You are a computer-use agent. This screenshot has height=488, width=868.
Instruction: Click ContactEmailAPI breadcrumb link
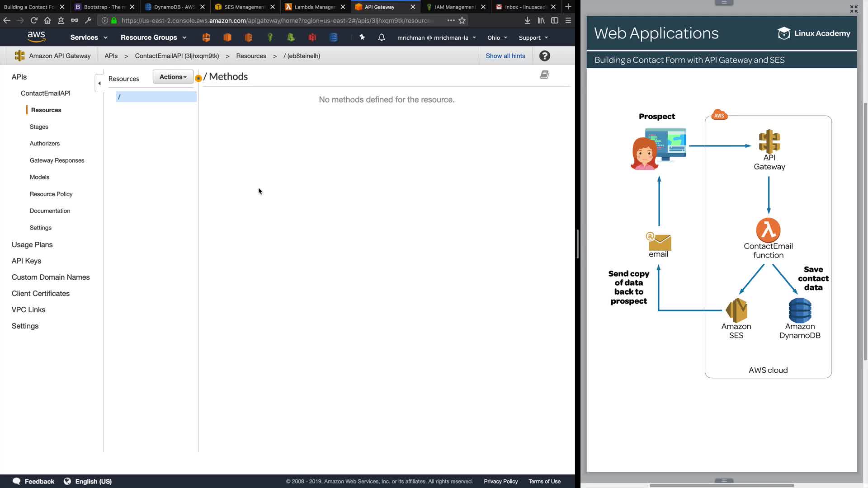point(177,56)
